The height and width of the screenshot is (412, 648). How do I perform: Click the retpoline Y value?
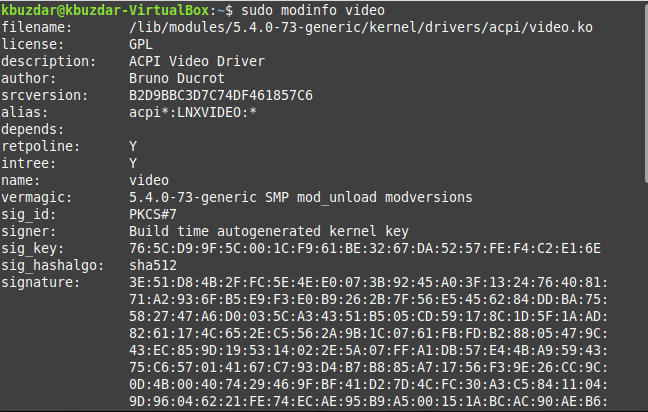(x=133, y=146)
